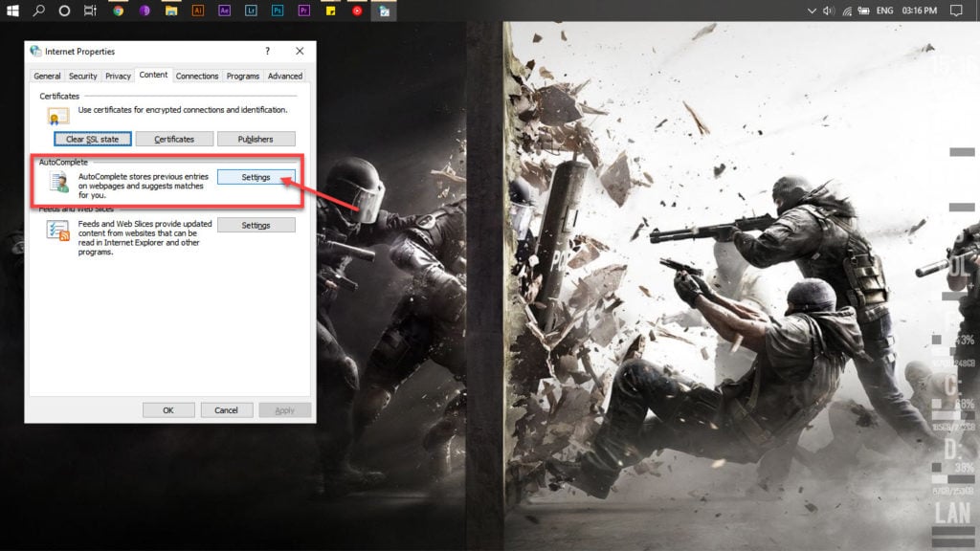980x551 pixels.
Task: Launch Adobe Premiere Pro from taskbar
Action: coord(303,11)
